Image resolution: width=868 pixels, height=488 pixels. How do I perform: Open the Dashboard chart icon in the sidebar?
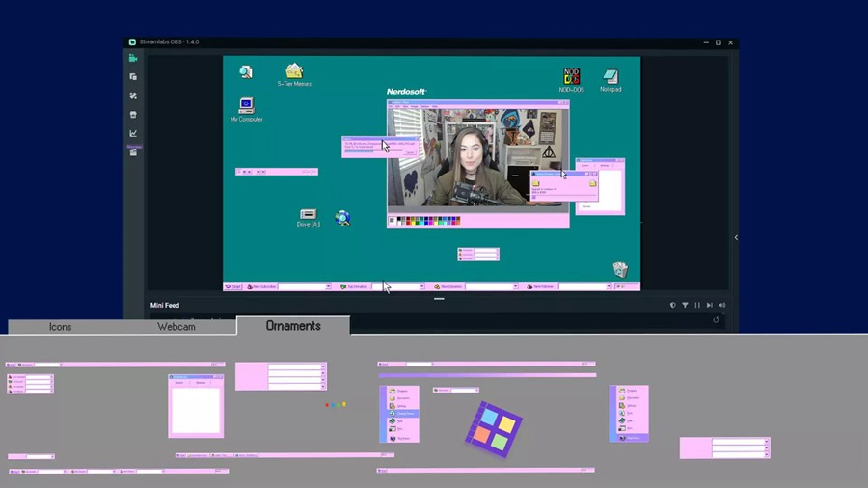133,133
